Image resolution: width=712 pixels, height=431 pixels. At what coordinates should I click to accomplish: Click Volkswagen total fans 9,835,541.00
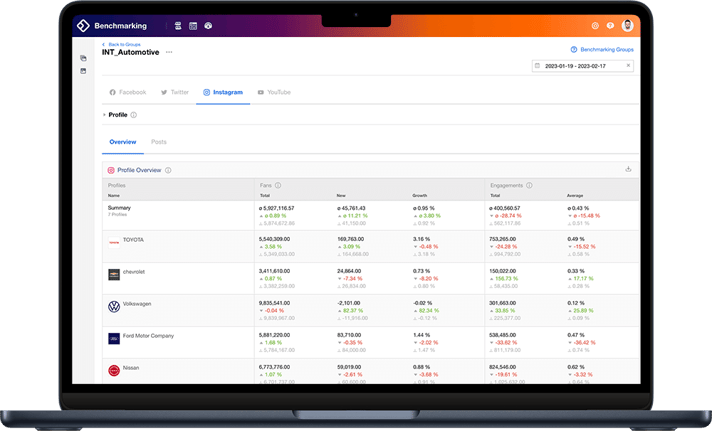click(274, 303)
